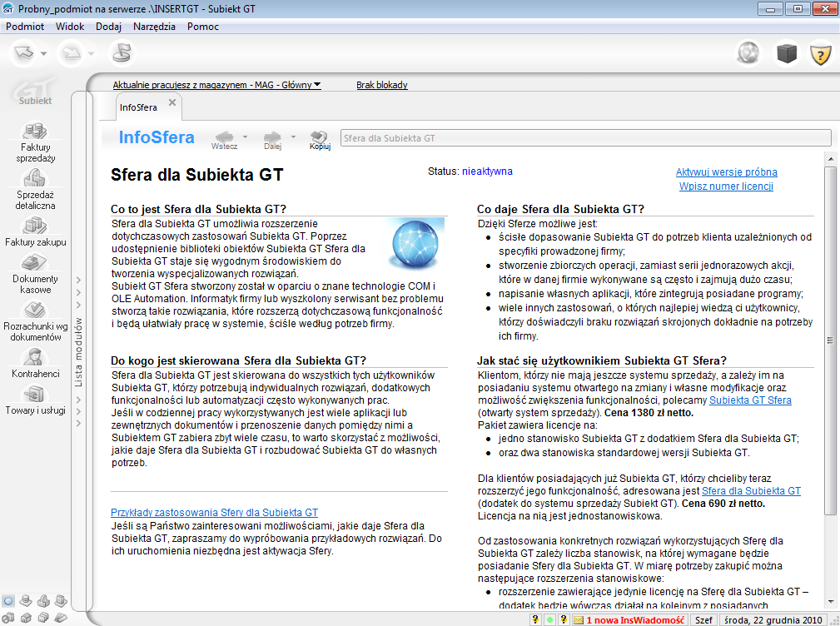This screenshot has width=840, height=626.
Task: Click the yellow shield question mark icon
Action: [x=821, y=54]
